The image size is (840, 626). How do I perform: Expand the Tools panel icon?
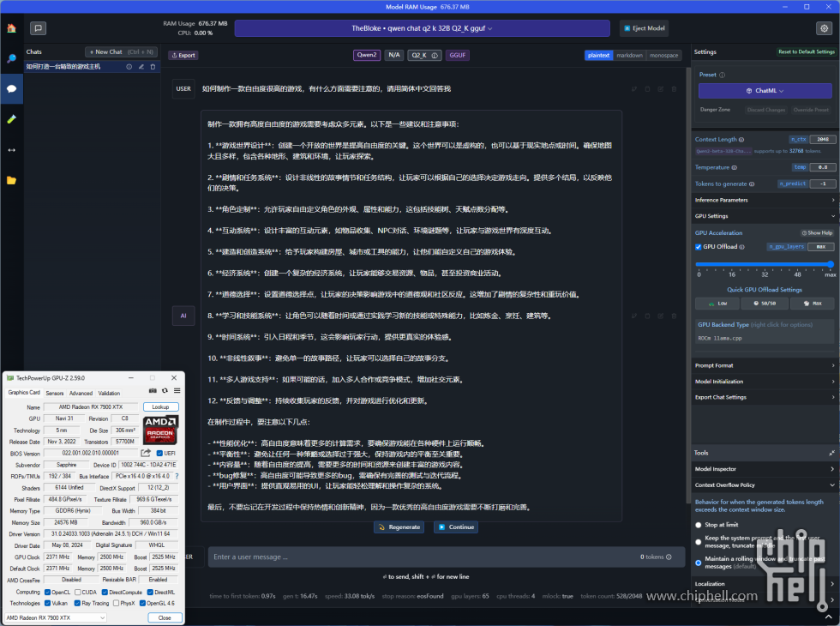click(831, 453)
